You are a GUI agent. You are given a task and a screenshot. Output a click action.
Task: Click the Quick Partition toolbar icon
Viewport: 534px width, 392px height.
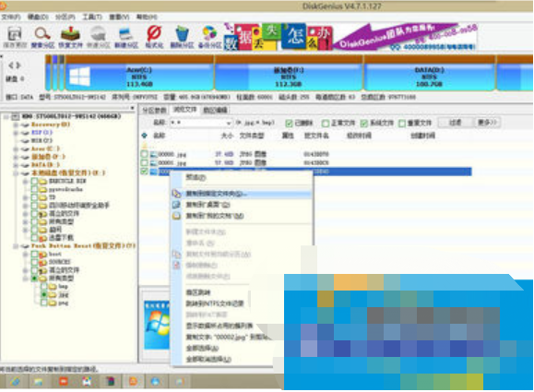click(x=99, y=37)
